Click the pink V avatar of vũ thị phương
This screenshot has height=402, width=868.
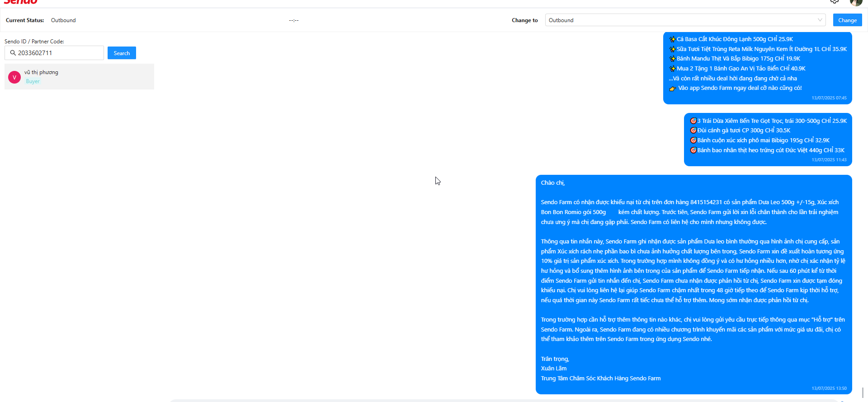point(14,77)
